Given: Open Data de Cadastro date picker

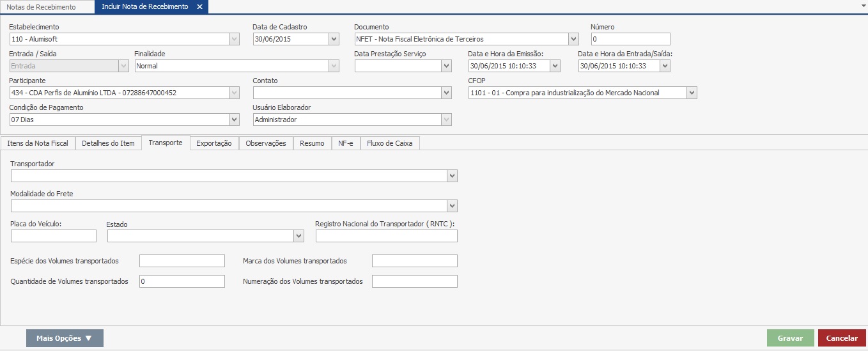Looking at the screenshot, I should [x=334, y=39].
